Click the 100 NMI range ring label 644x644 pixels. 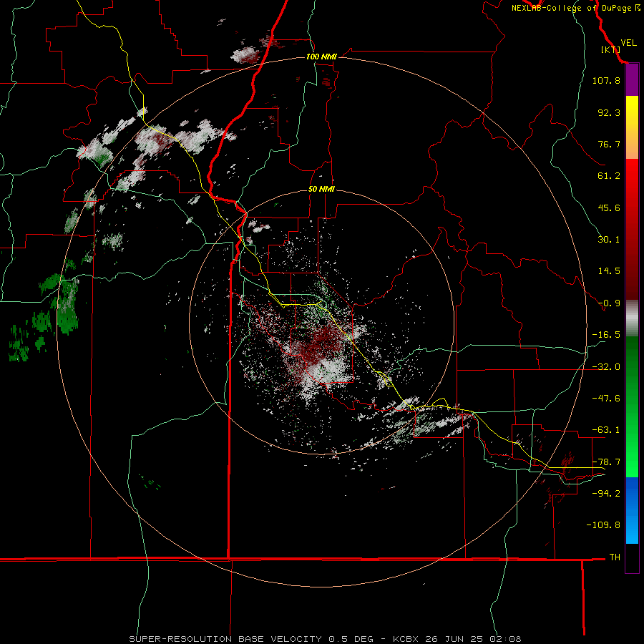(321, 57)
